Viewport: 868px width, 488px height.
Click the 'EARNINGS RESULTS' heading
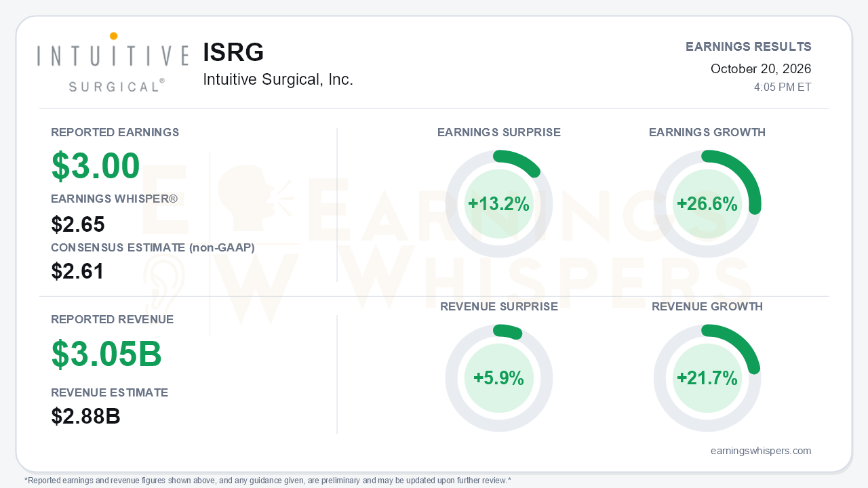click(x=749, y=47)
